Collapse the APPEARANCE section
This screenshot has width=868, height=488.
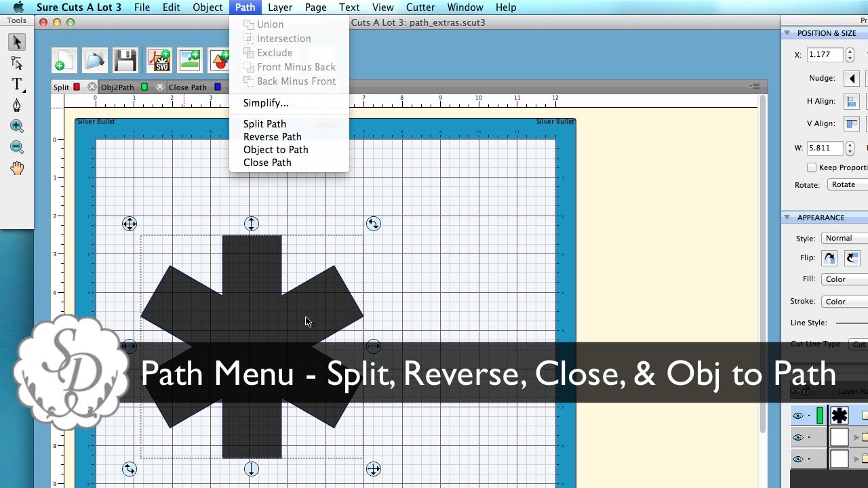tap(787, 218)
